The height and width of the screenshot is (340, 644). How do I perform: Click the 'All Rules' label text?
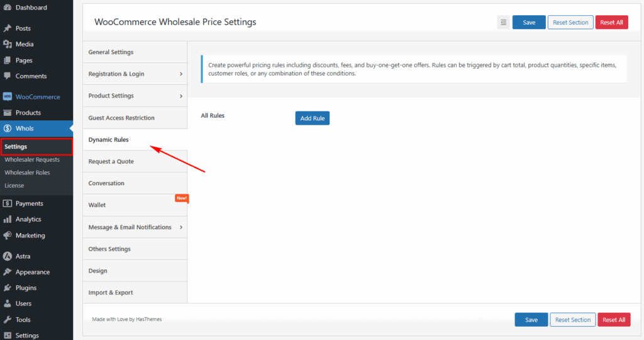213,115
